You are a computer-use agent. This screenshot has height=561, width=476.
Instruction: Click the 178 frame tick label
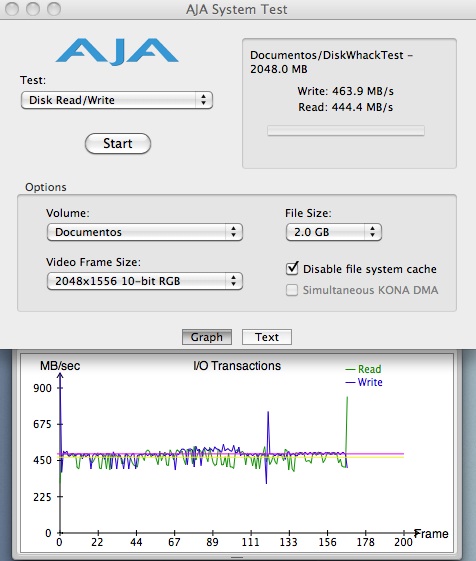pos(365,542)
